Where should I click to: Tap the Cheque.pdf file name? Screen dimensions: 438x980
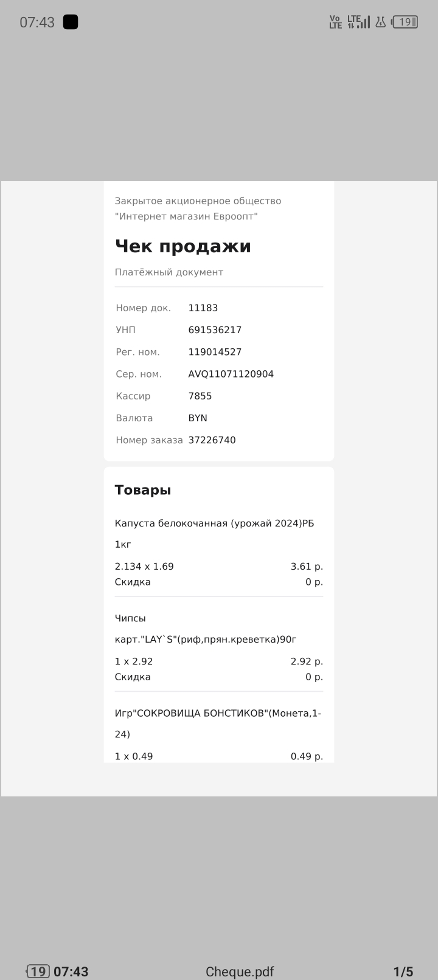(x=240, y=971)
